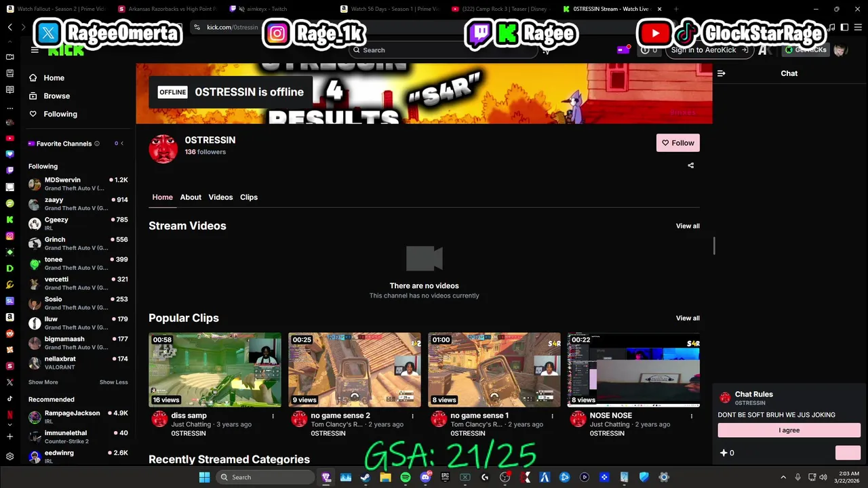Open the browser sidebar settings gear
Image resolution: width=868 pixels, height=488 pixels.
click(9, 457)
